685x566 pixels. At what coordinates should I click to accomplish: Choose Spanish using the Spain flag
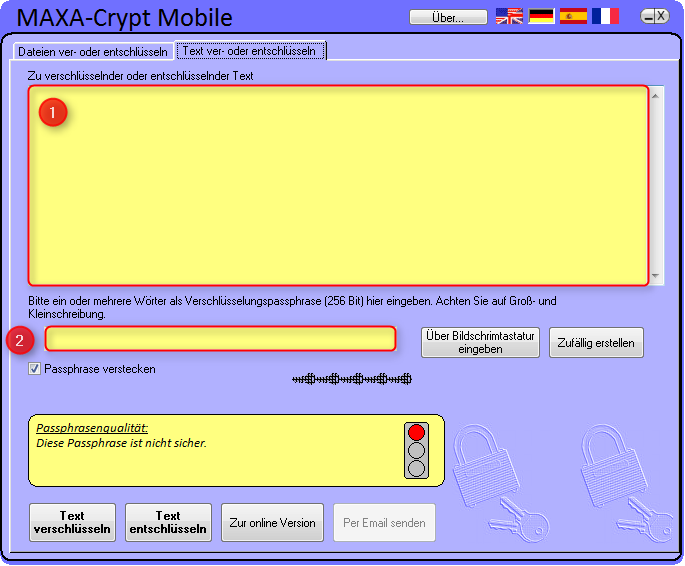[x=573, y=16]
